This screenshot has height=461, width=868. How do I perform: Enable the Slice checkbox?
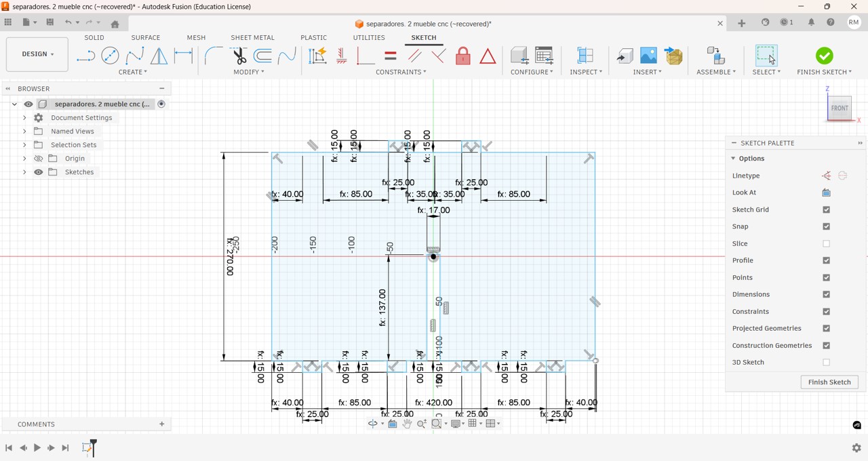coord(826,243)
